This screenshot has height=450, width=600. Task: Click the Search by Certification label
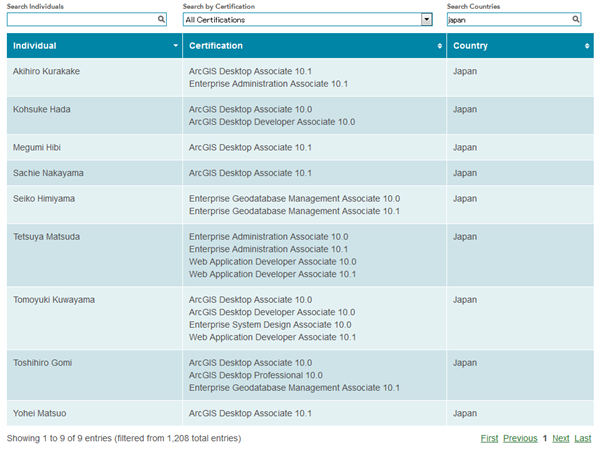click(x=219, y=7)
